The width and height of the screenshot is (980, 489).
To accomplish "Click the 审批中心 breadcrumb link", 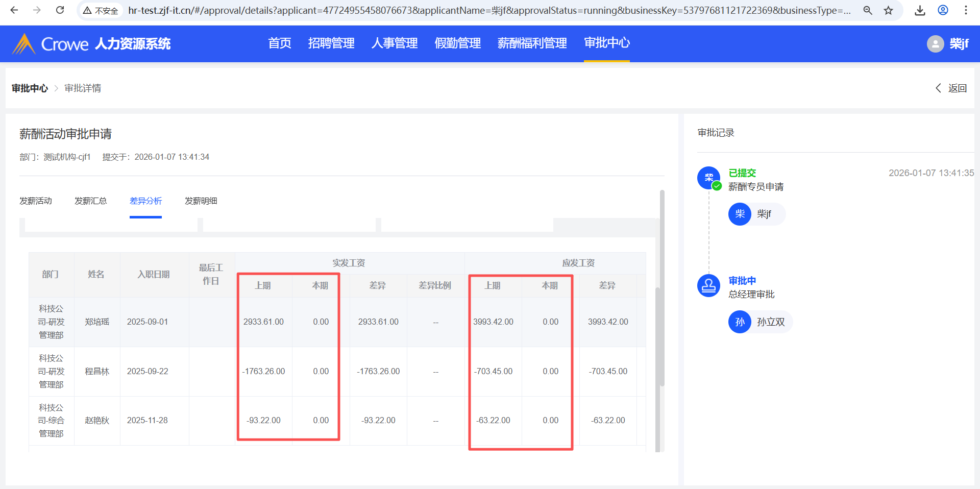I will [x=30, y=88].
